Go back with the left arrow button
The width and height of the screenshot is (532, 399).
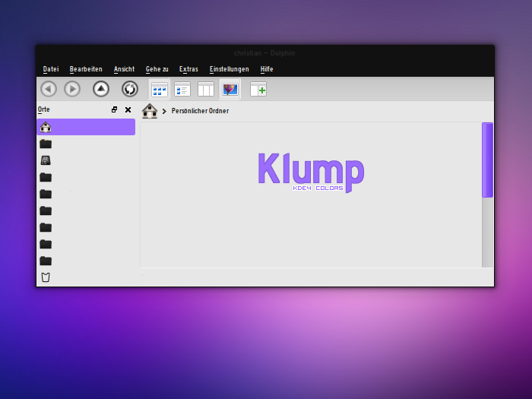pyautogui.click(x=49, y=89)
